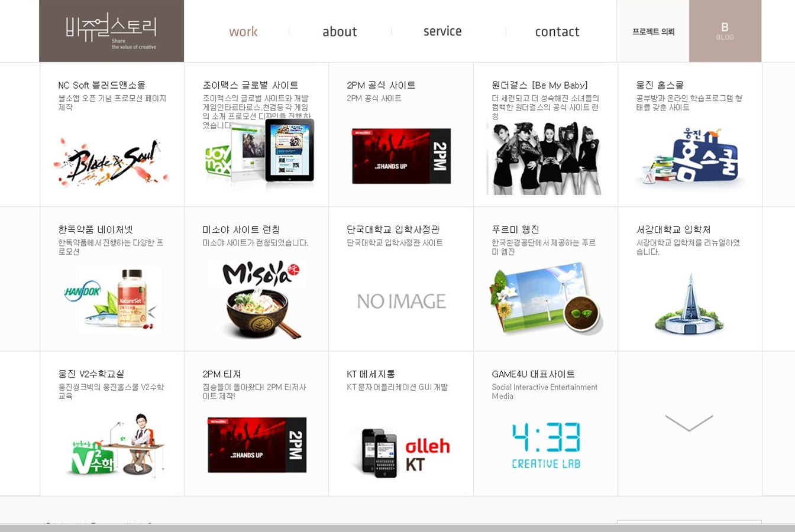
Task: Open the Handok NatureSet product image
Action: (x=112, y=300)
